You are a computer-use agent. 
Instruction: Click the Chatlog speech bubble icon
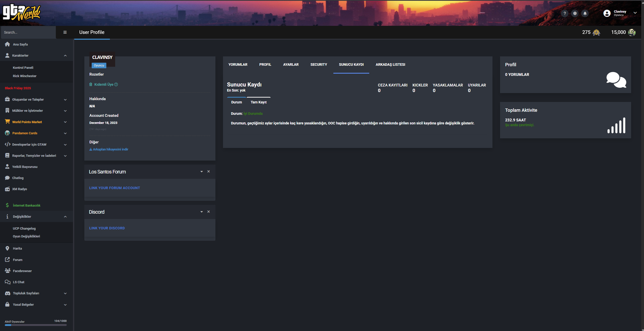7,178
